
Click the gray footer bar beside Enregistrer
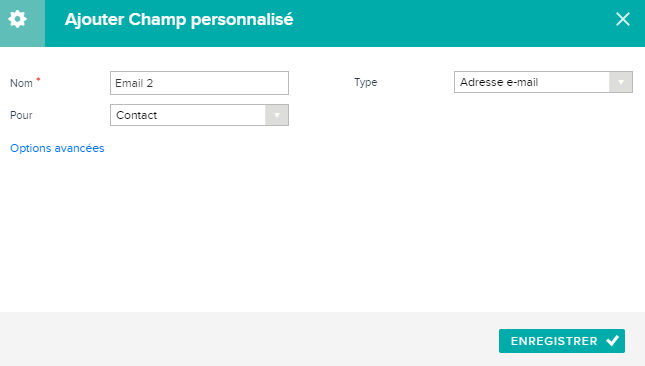(247, 339)
